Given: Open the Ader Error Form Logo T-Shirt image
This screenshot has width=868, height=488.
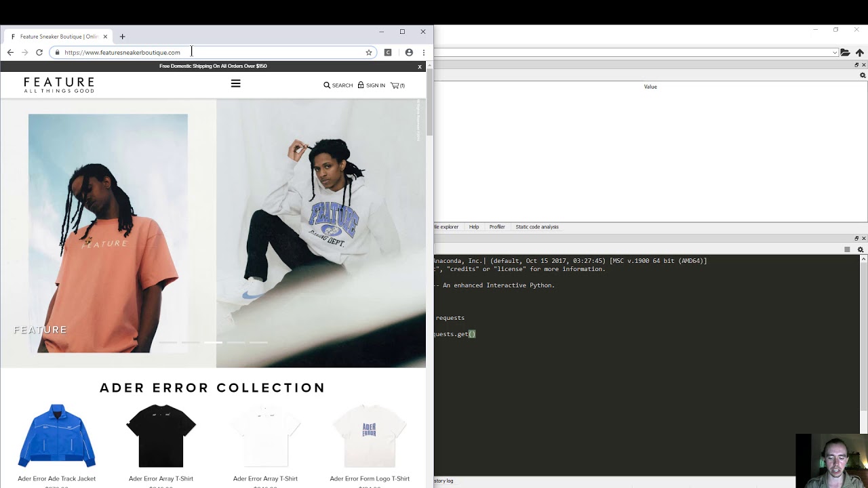Looking at the screenshot, I should pyautogui.click(x=370, y=436).
